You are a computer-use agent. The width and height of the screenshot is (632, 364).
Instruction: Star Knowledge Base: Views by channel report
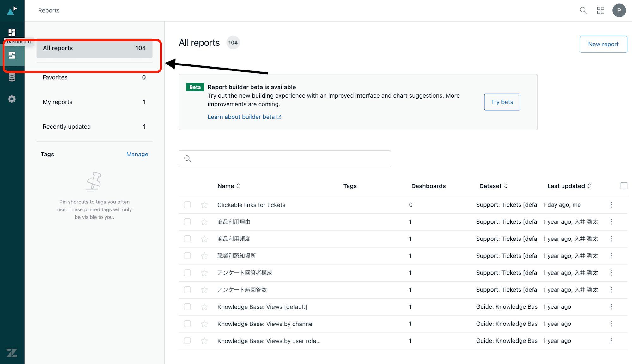click(204, 324)
